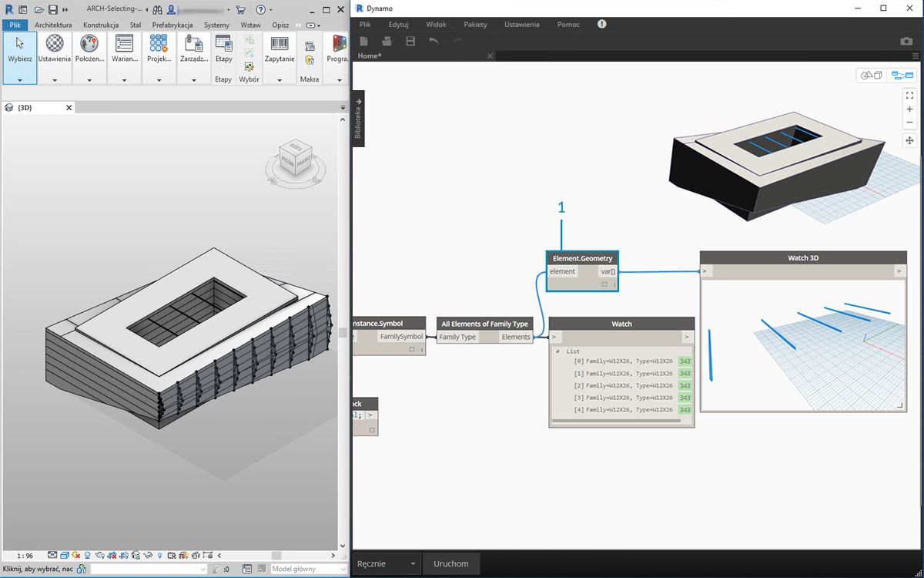The image size is (924, 578).
Task: Click New file icon in Dynamo toolbar
Action: pos(364,41)
